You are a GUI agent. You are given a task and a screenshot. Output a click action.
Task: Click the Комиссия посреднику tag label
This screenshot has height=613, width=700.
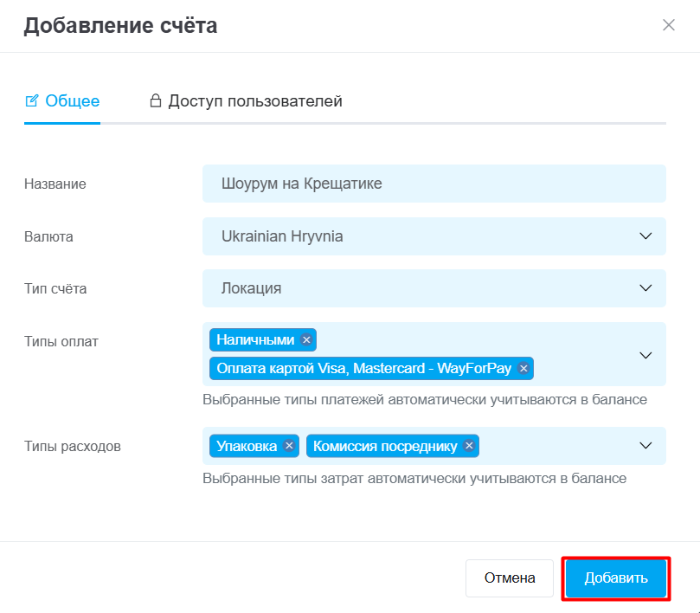pos(384,446)
